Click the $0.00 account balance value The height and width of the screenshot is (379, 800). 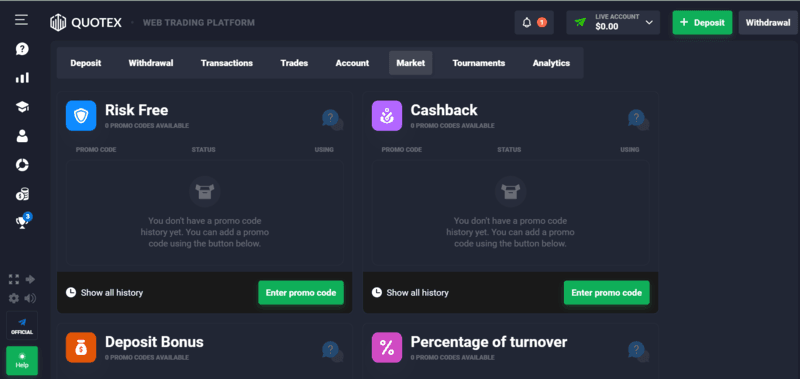(607, 27)
